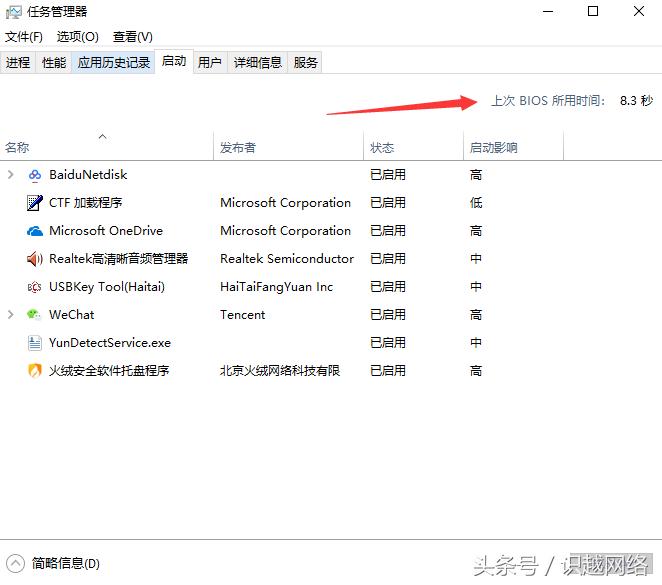Click the 已启用 status of BaiduNetdisk
The image size is (662, 585).
(x=388, y=175)
